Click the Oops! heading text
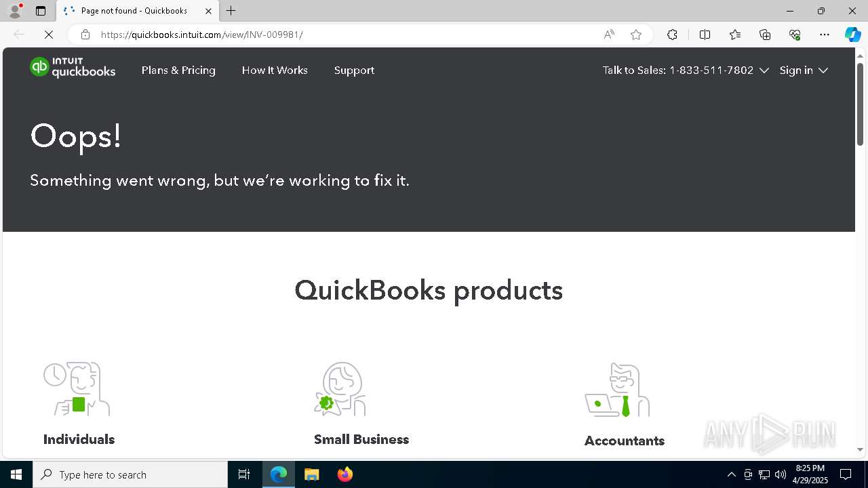Viewport: 868px width, 488px height. click(x=76, y=137)
